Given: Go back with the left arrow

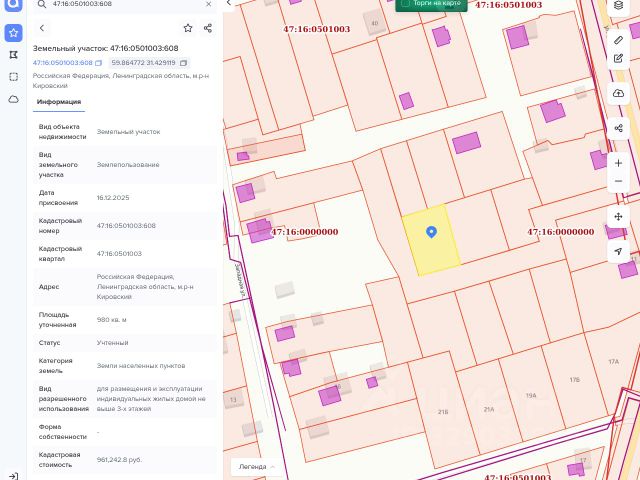Looking at the screenshot, I should tap(42, 28).
